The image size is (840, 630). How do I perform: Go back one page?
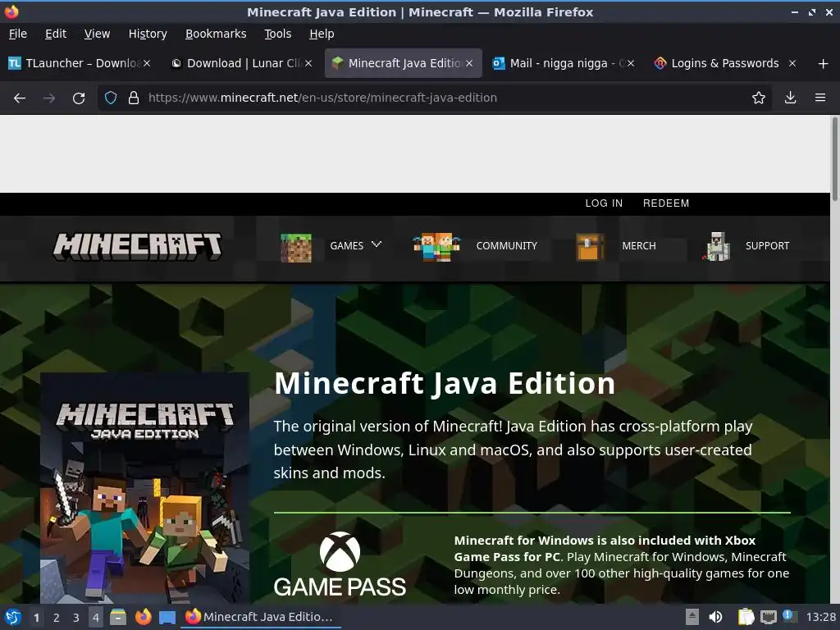pos(20,98)
